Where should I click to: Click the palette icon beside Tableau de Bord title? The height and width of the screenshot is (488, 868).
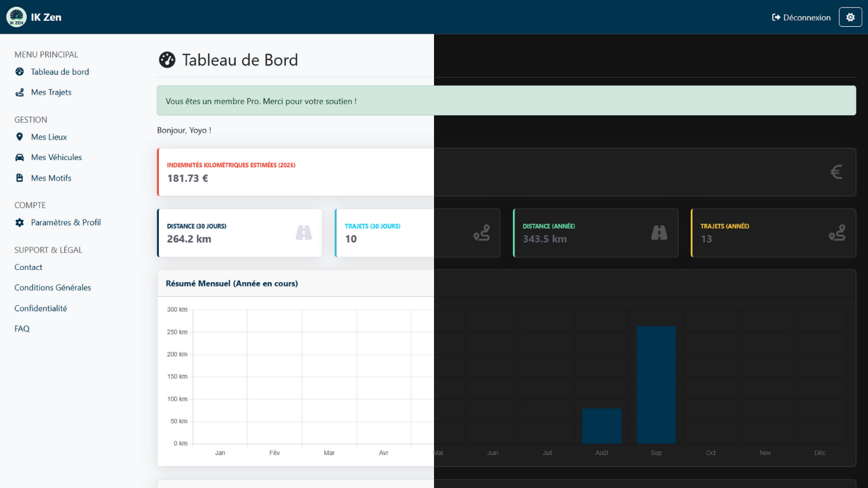click(x=166, y=60)
